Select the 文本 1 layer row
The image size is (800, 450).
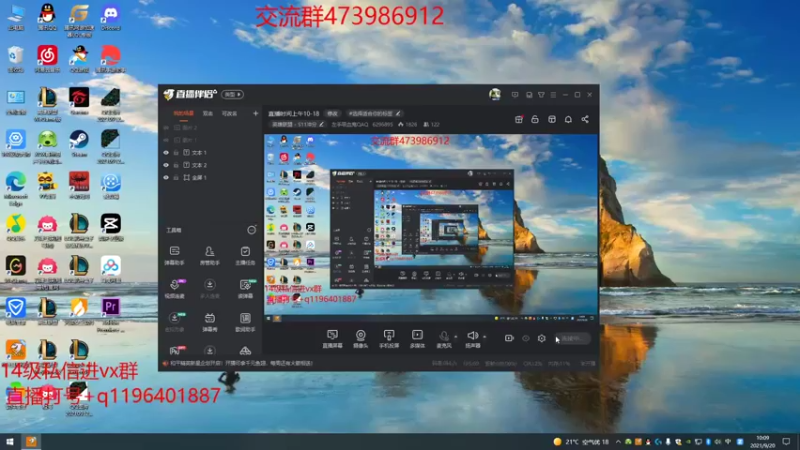click(211, 153)
